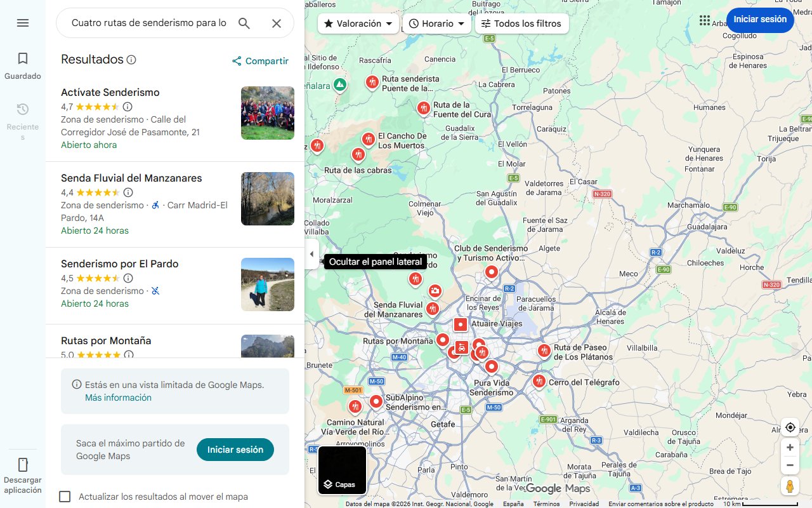
Task: Click the Descargar aplicación icon
Action: click(x=23, y=465)
